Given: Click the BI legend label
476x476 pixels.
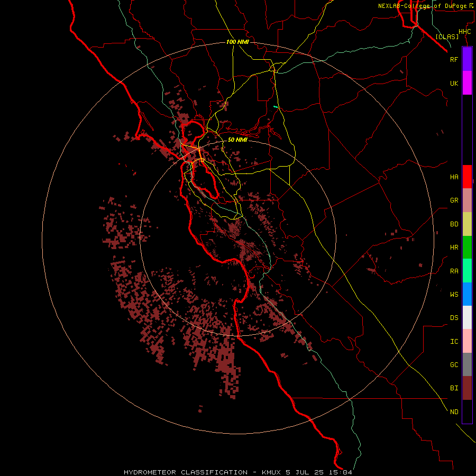Looking at the screenshot, I should (x=454, y=388).
